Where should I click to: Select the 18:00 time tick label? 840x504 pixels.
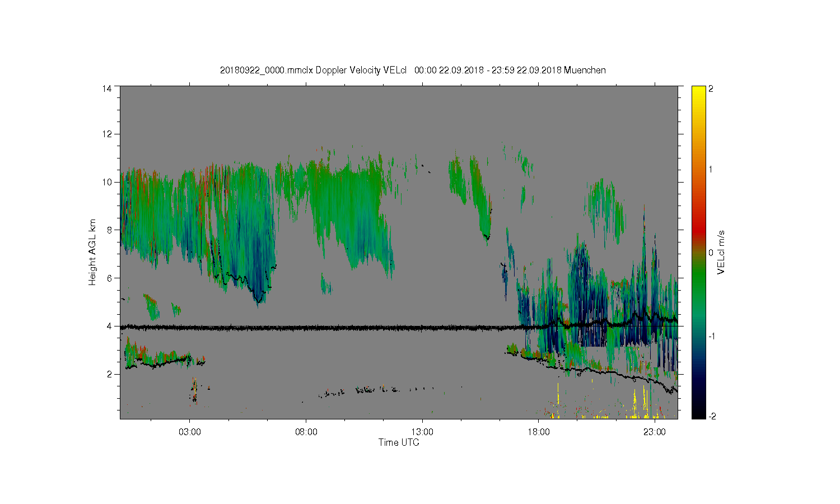(x=539, y=432)
